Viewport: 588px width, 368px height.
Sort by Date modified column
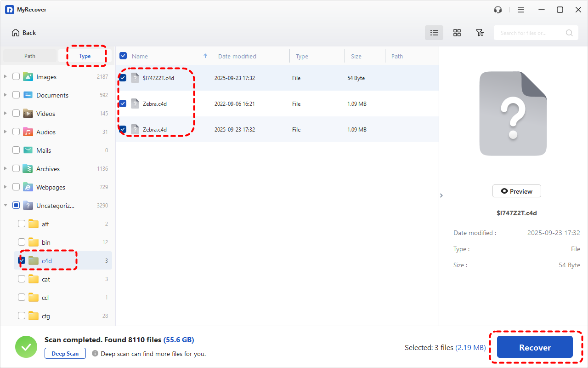coord(237,56)
